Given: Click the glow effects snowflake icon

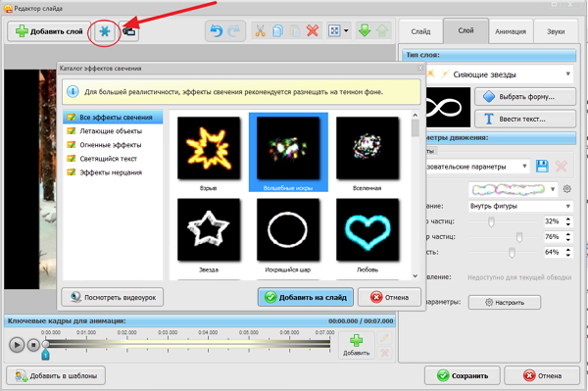Looking at the screenshot, I should point(105,31).
